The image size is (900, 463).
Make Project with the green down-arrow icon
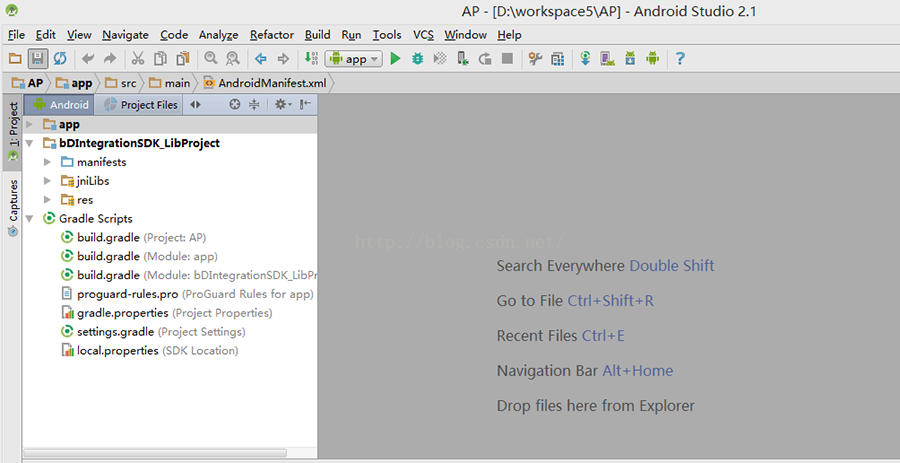311,59
